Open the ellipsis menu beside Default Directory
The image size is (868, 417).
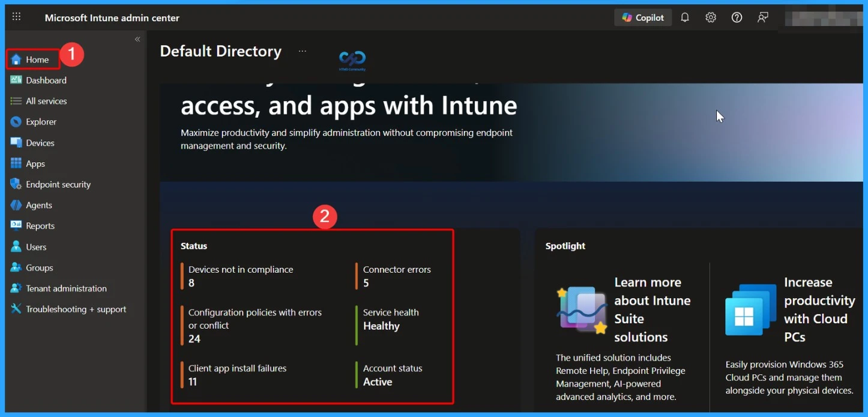303,51
